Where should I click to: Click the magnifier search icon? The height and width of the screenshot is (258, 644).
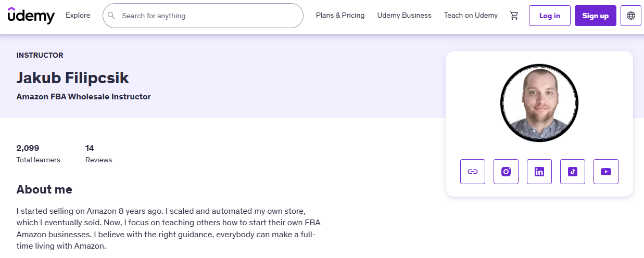pos(111,16)
